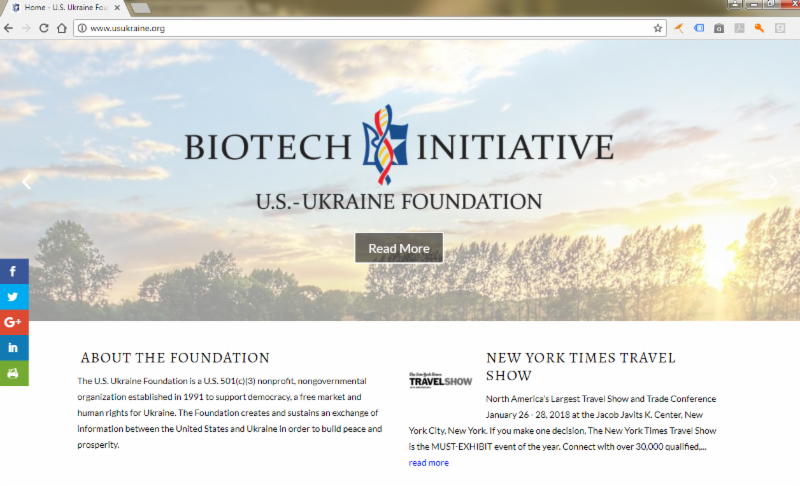Click the 'About the Foundation' heading
The width and height of the screenshot is (800, 486).
click(x=175, y=358)
